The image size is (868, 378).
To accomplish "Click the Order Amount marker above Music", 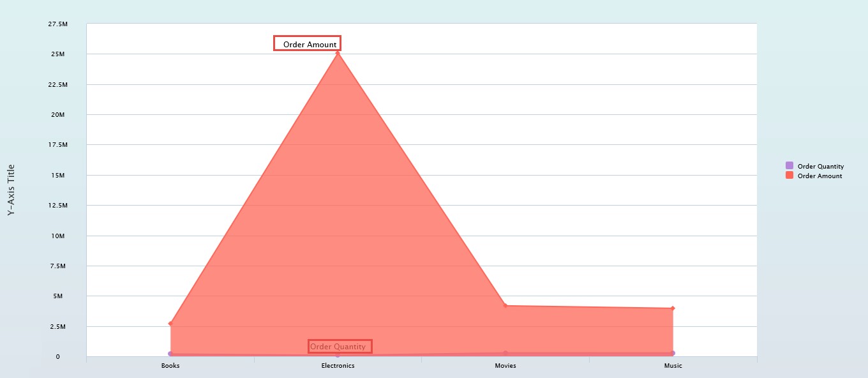I will pos(673,308).
